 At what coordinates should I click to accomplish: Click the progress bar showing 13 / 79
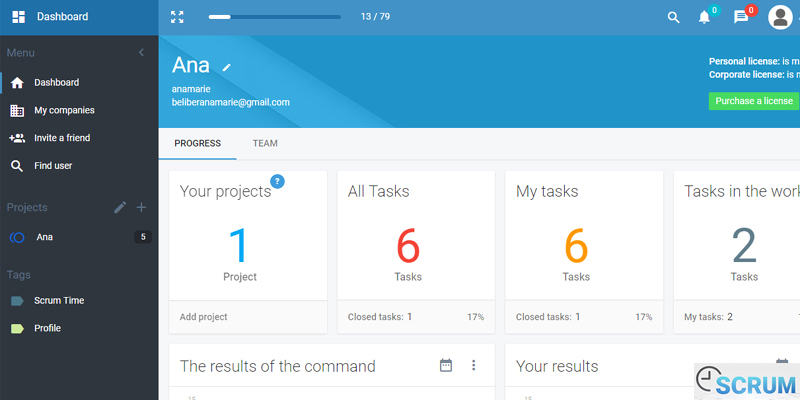(274, 17)
